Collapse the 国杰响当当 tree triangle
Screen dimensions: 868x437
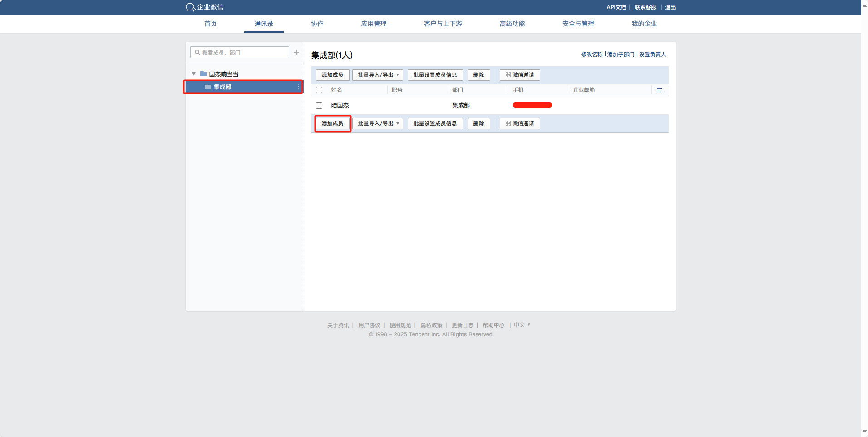pyautogui.click(x=194, y=74)
